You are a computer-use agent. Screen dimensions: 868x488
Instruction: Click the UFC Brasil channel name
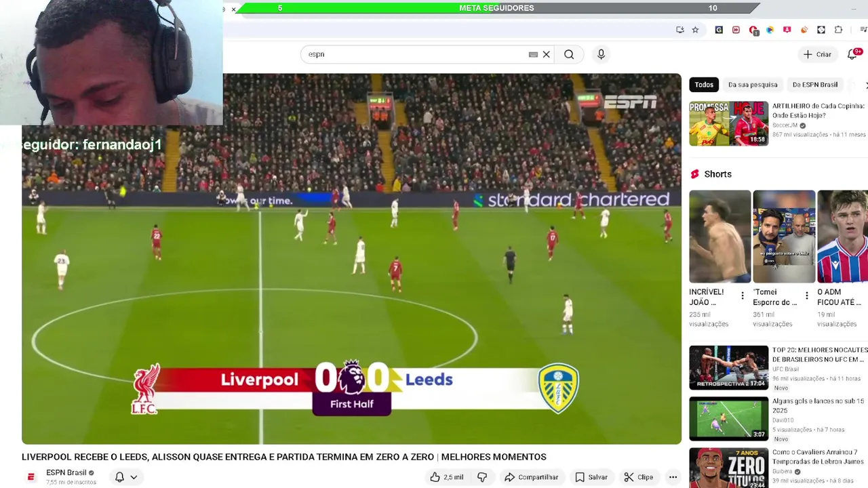[785, 369]
